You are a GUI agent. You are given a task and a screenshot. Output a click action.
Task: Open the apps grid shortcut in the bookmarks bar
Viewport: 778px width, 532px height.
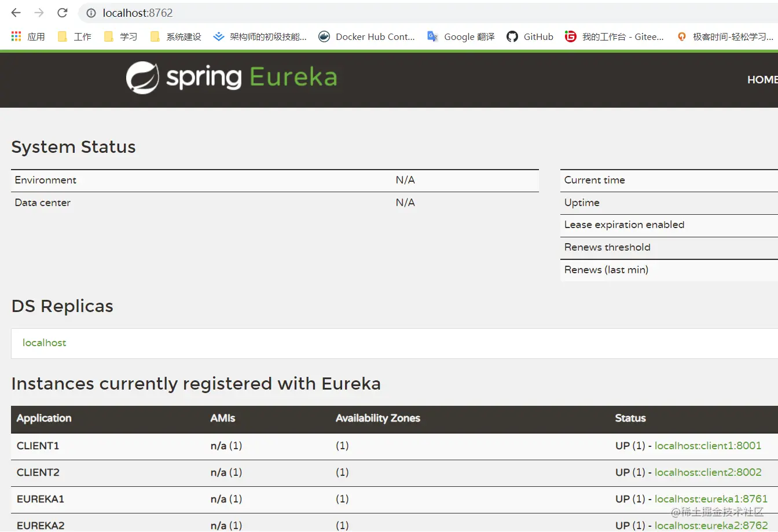pos(28,36)
